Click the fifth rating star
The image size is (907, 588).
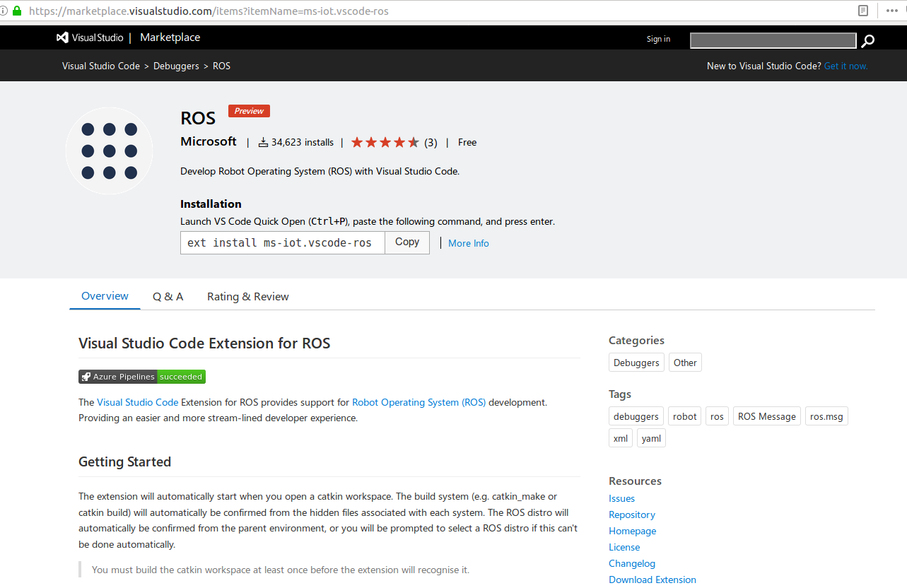coord(414,141)
